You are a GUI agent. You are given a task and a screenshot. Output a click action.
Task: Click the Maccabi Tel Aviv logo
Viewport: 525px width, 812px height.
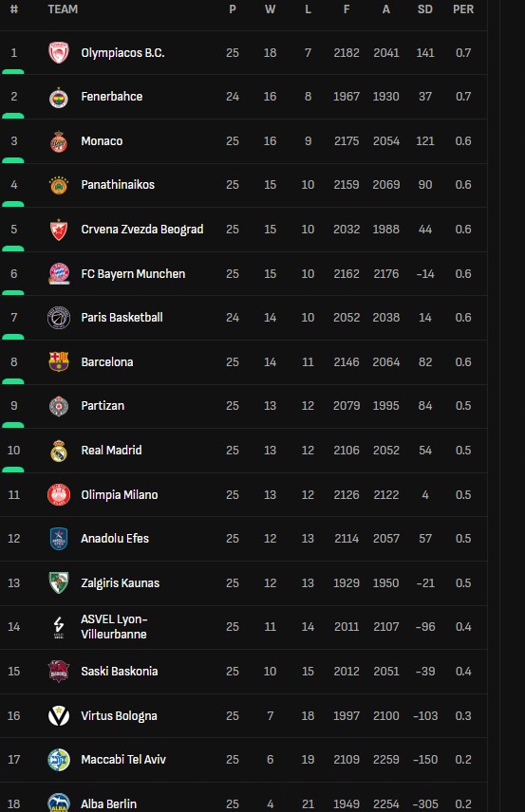point(59,760)
